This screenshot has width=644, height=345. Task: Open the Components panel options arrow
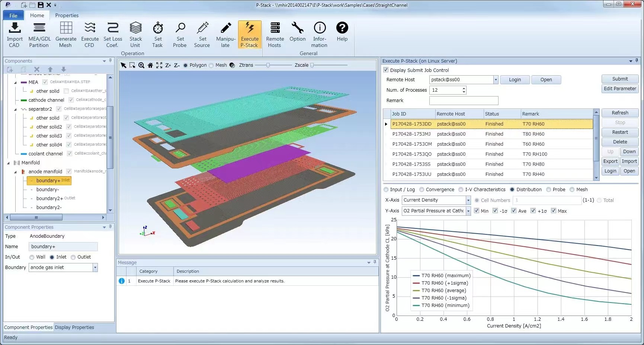105,61
